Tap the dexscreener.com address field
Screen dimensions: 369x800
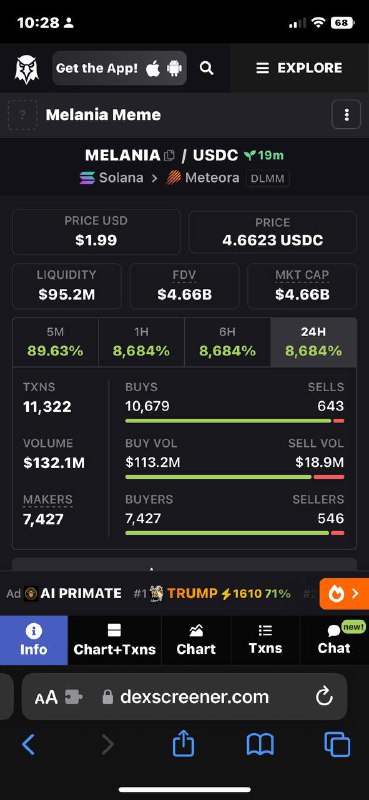[185, 696]
